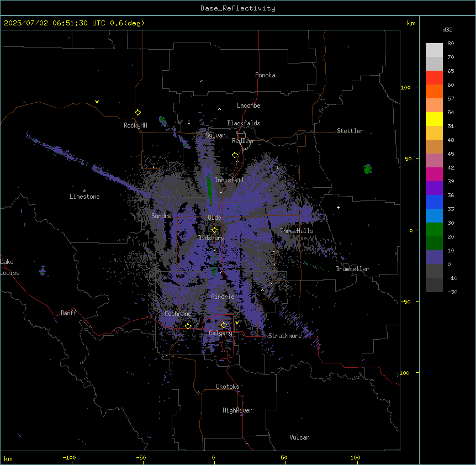The width and height of the screenshot is (476, 465).
Task: Click the -100 tick label on horizontal axis
Action: click(69, 457)
